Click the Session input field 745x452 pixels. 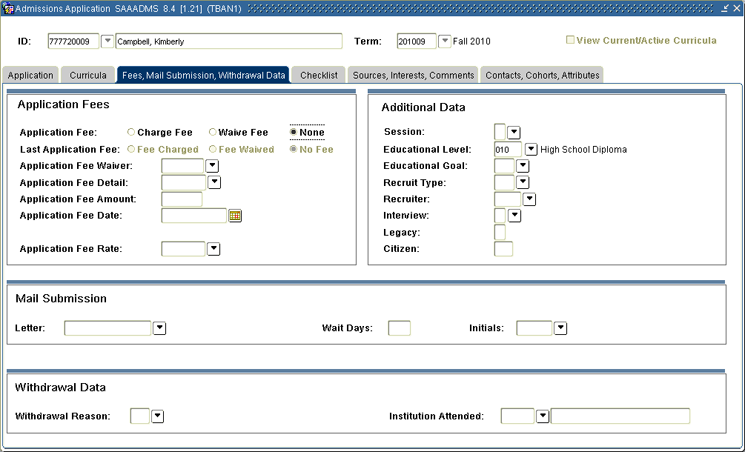[x=500, y=132]
